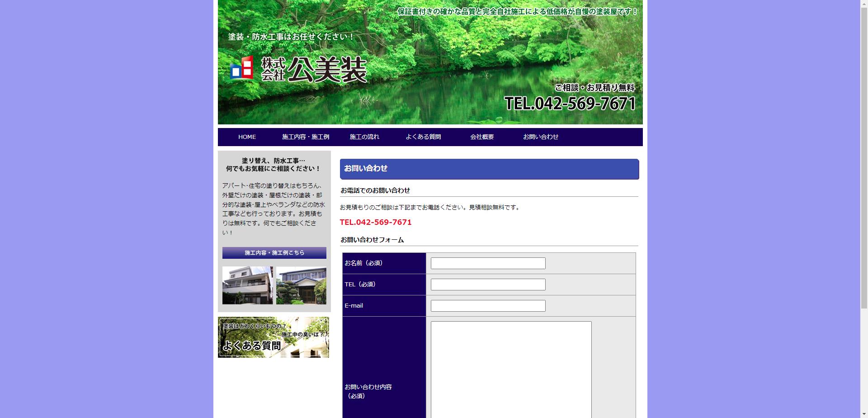Viewport: 868px width, 418px height.
Task: Open the よくある質問 page from the navigation
Action: [x=424, y=137]
